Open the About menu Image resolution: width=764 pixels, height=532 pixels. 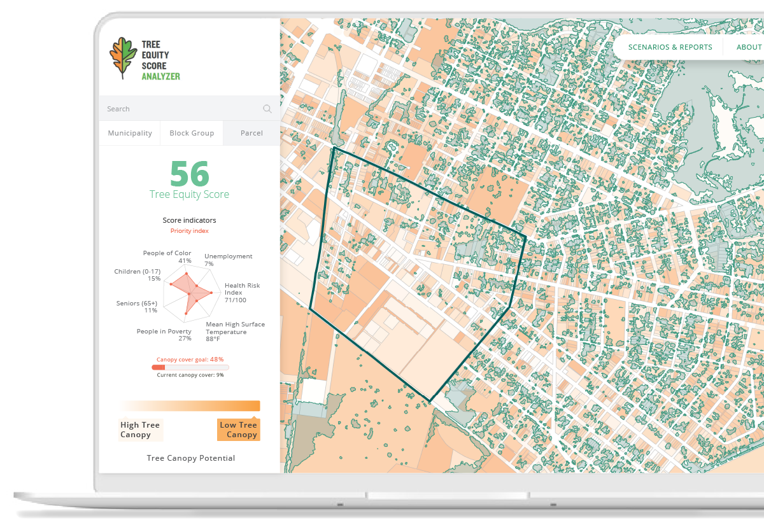pyautogui.click(x=749, y=47)
